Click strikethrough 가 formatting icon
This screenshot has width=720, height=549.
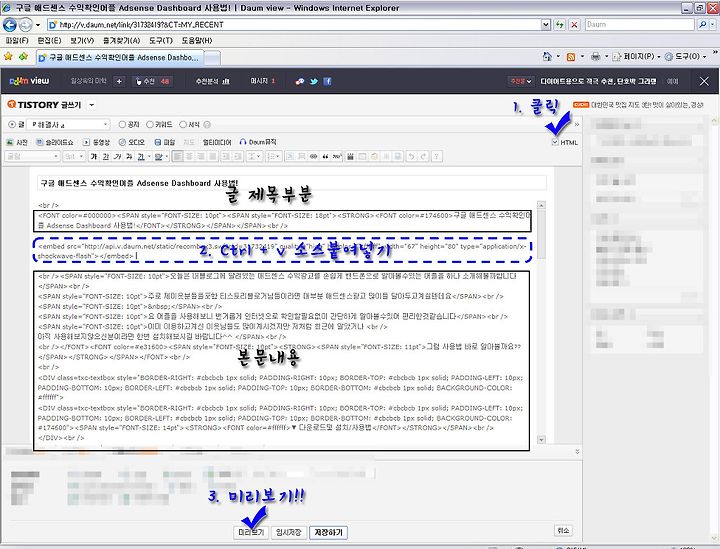129,157
